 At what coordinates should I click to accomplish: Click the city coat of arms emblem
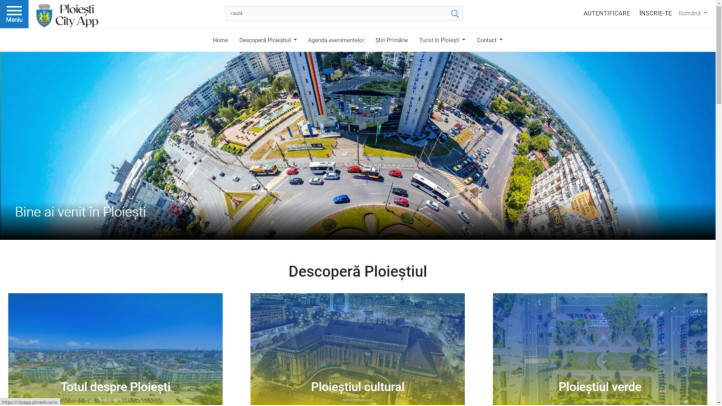point(44,15)
